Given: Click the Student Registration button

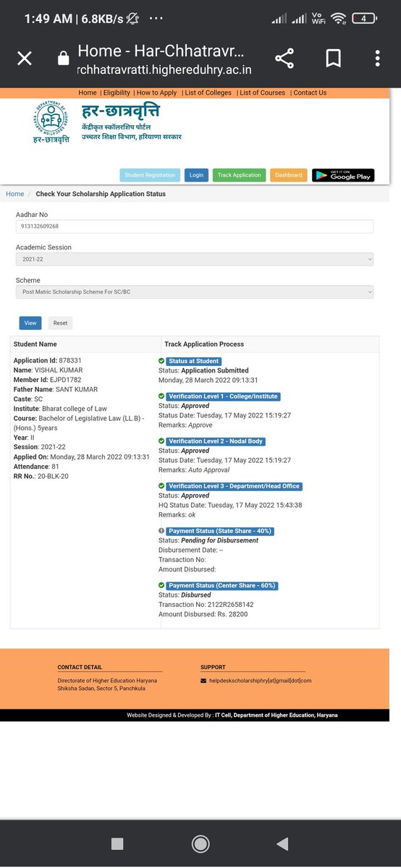Looking at the screenshot, I should [150, 175].
